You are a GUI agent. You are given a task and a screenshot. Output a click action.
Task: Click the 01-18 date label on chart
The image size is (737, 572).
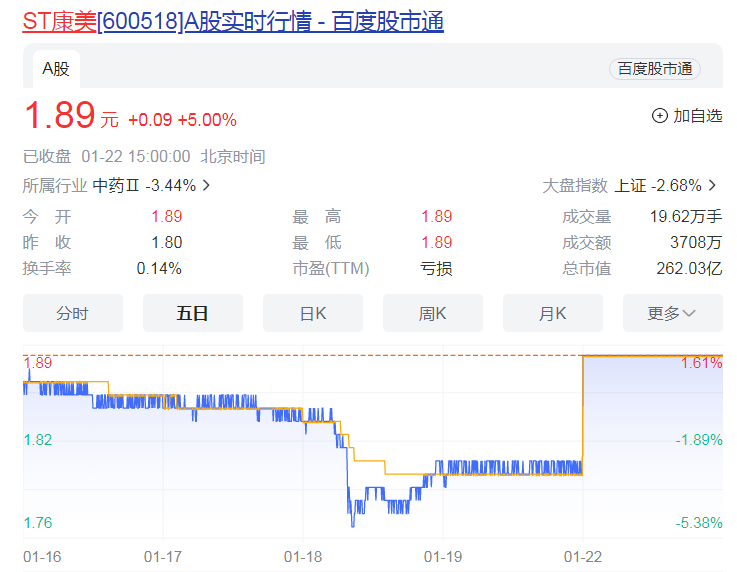[x=303, y=557]
